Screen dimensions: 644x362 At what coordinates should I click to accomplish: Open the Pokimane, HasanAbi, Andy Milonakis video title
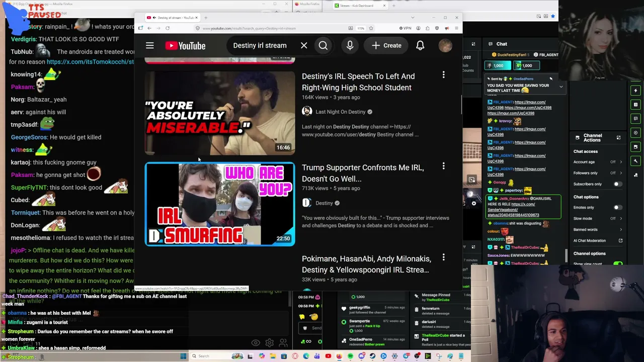click(x=366, y=264)
